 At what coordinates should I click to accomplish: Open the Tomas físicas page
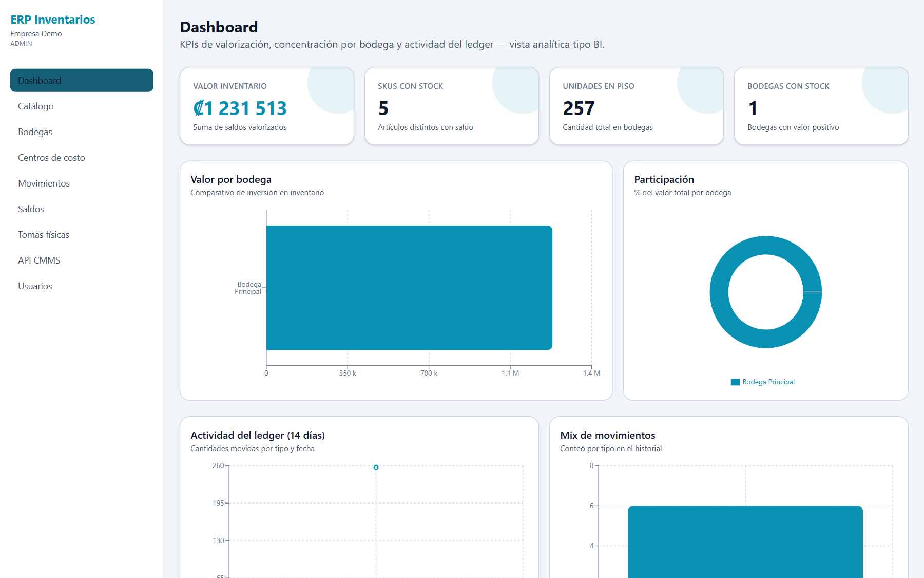click(x=82, y=235)
